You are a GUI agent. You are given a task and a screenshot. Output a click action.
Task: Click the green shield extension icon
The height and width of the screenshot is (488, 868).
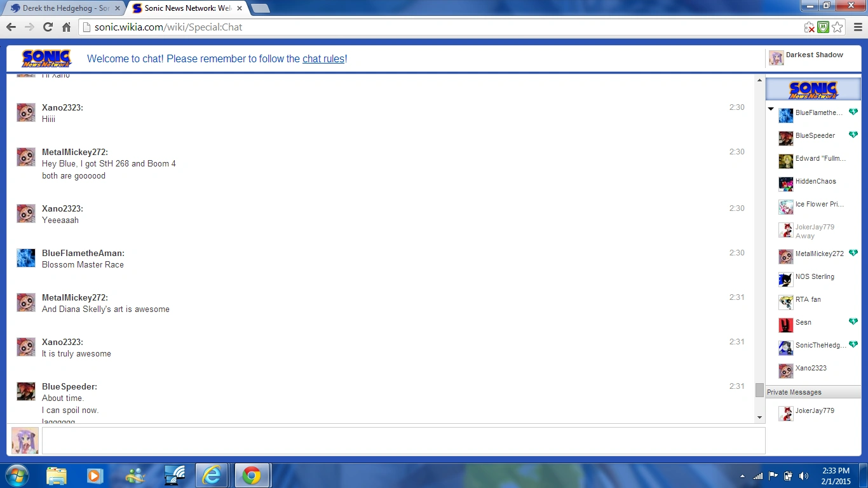823,27
